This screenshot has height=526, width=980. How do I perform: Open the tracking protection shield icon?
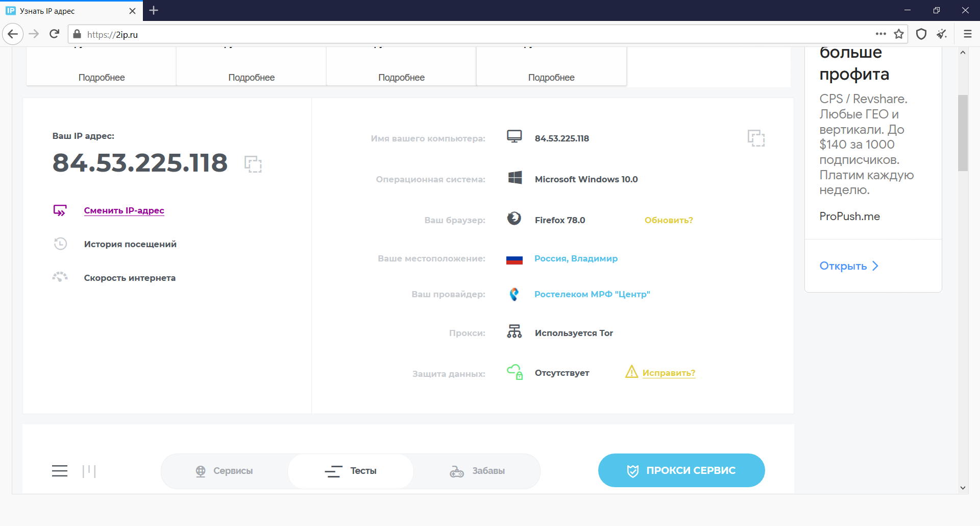coord(921,34)
